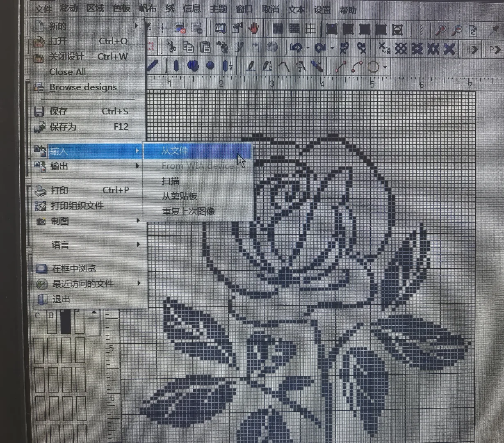This screenshot has height=443, width=504.
Task: Click the zoom out magnifier icon
Action: 457,30
